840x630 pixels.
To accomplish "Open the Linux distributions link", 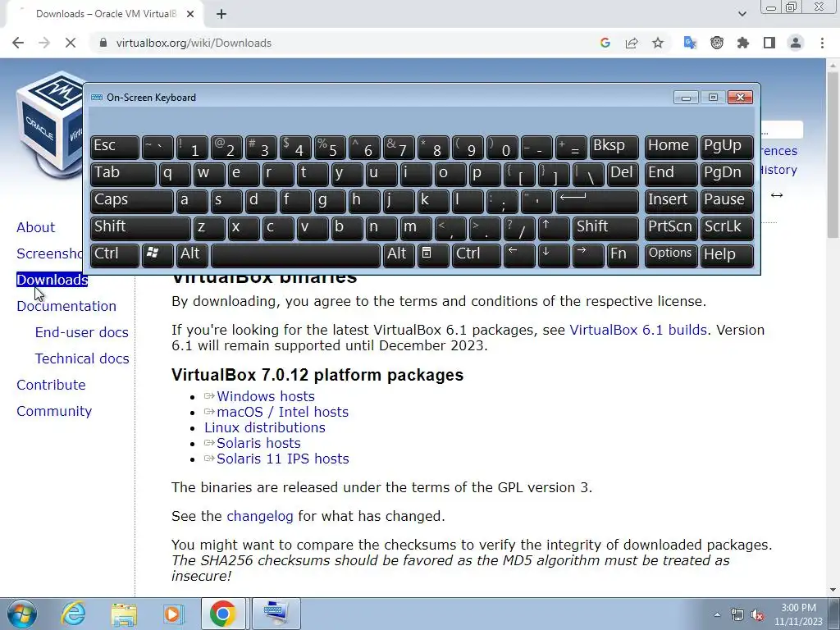I will pyautogui.click(x=265, y=427).
